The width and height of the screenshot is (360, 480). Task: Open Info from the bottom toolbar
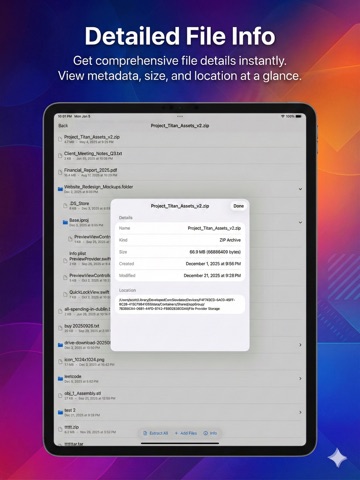(x=210, y=433)
